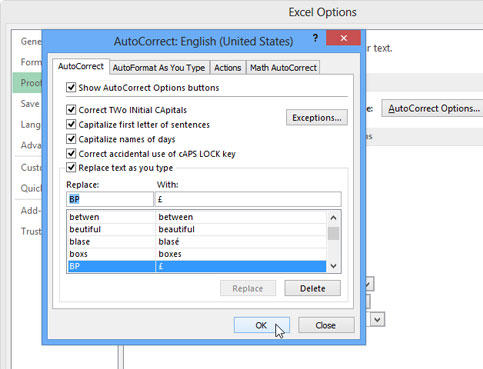This screenshot has height=369, width=483.
Task: Switch to Math AutoCorrect tab
Action: coord(283,68)
